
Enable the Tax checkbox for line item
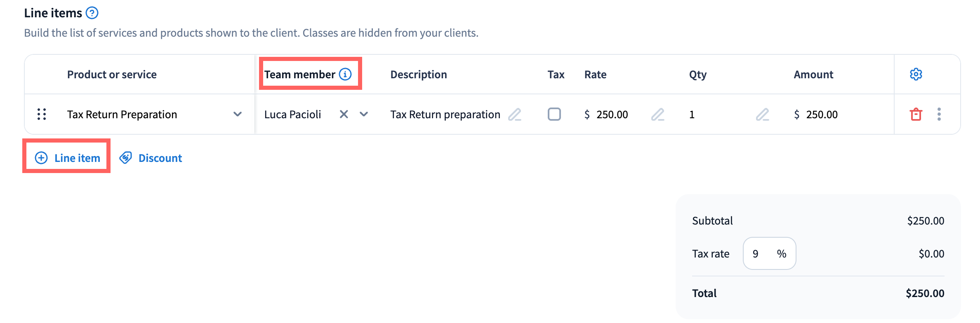[554, 114]
